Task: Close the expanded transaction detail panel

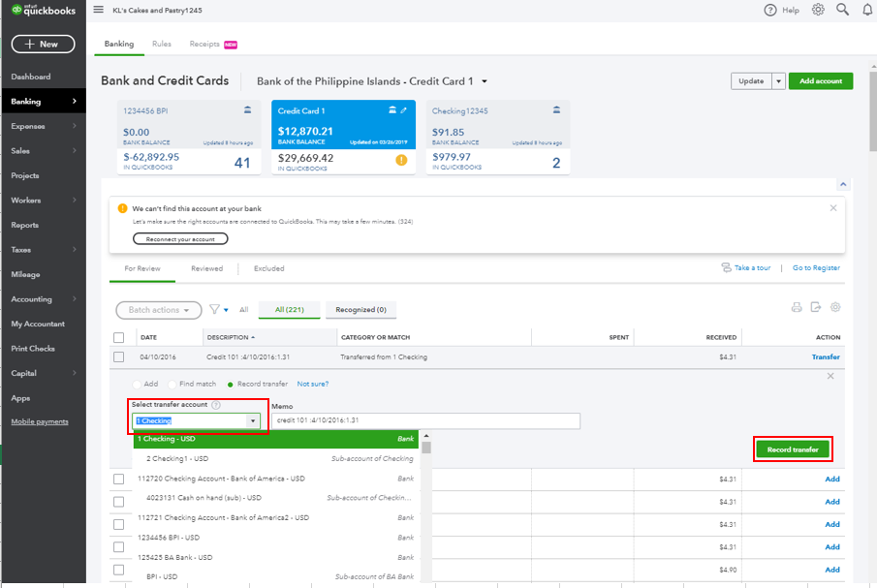Action: 830,376
